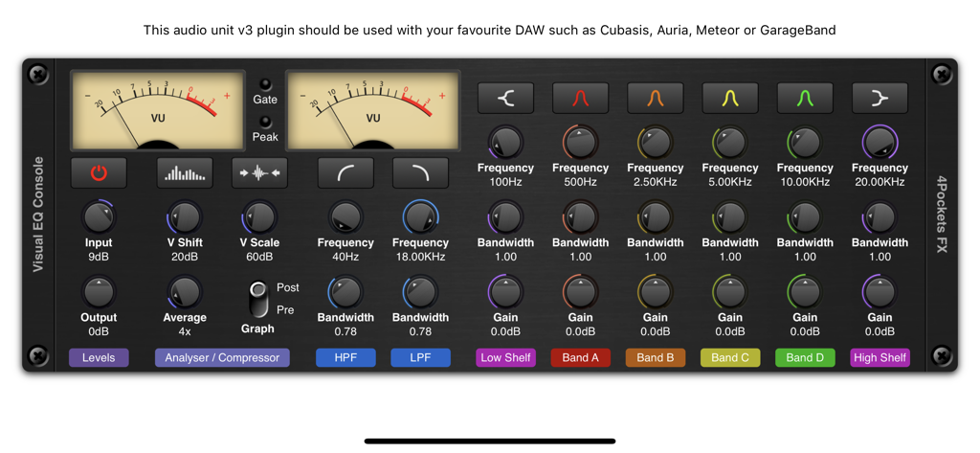Click the Low Shelf Gain knob
Image resolution: width=980 pixels, height=453 pixels.
[505, 292]
